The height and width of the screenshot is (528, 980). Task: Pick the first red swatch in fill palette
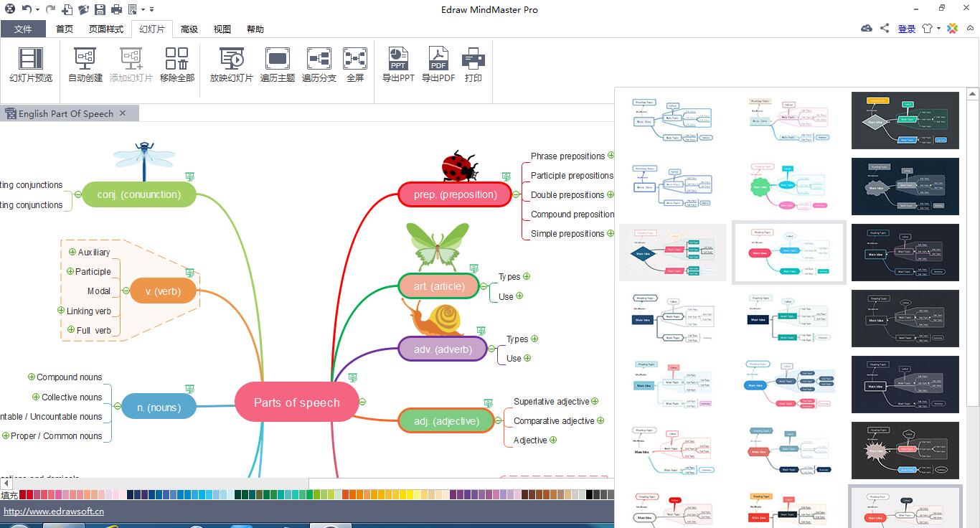(24, 494)
